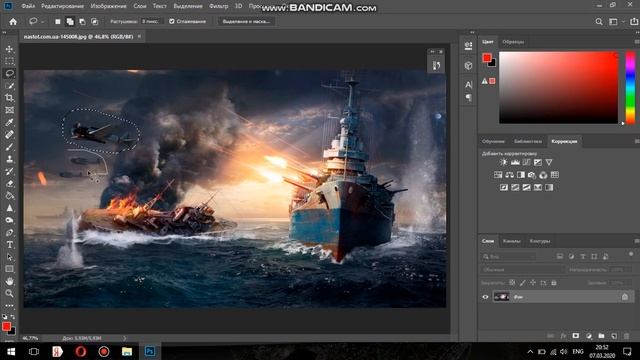Toggle visibility eye of the background layer
The image size is (640, 360).
pyautogui.click(x=485, y=297)
